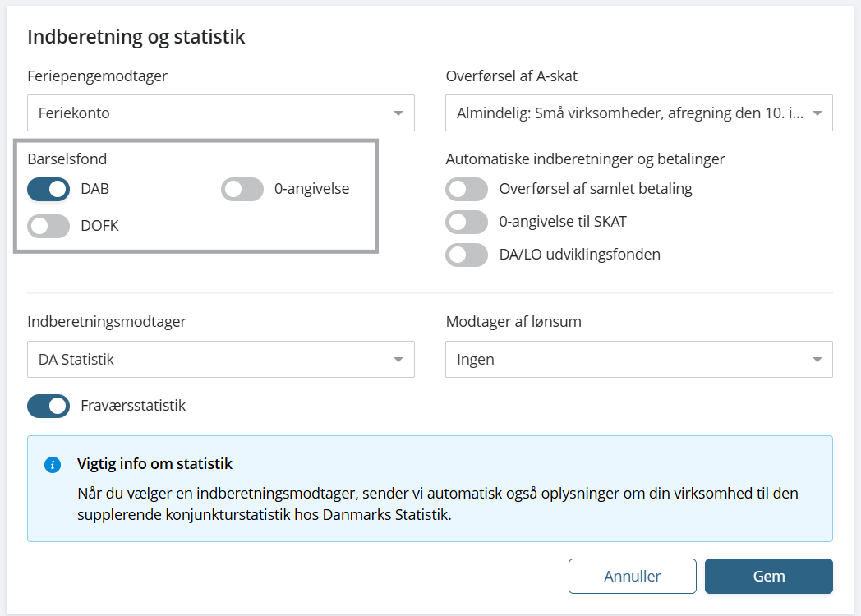Click the Vigtig info om statistik heading
Viewport: 861px width, 616px height.
pyautogui.click(x=154, y=464)
